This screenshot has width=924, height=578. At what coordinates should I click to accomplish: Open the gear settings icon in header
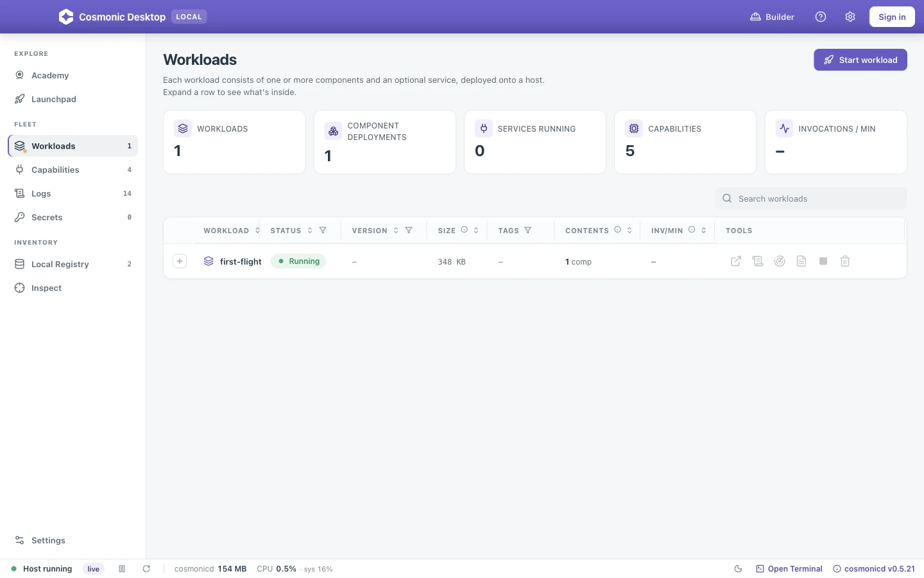click(x=850, y=17)
